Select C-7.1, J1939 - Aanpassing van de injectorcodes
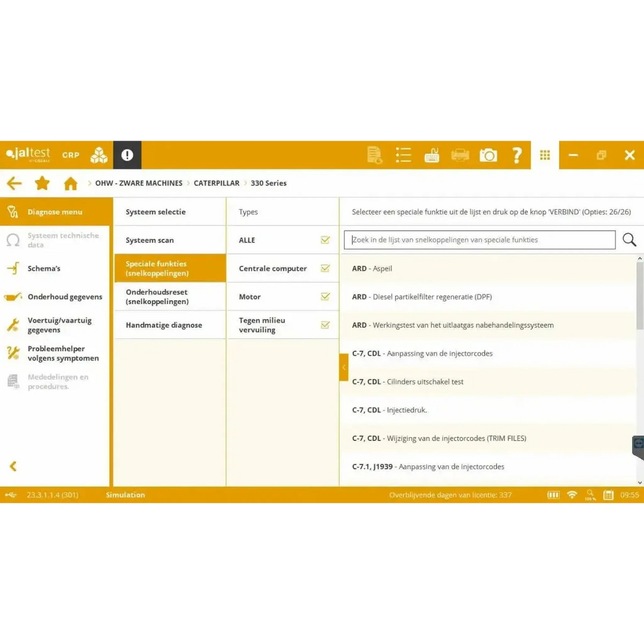 point(488,466)
